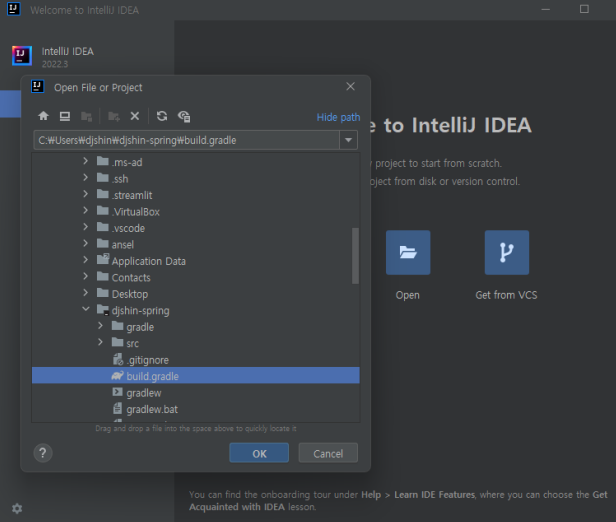
Task: Click the file path input field
Action: click(187, 140)
